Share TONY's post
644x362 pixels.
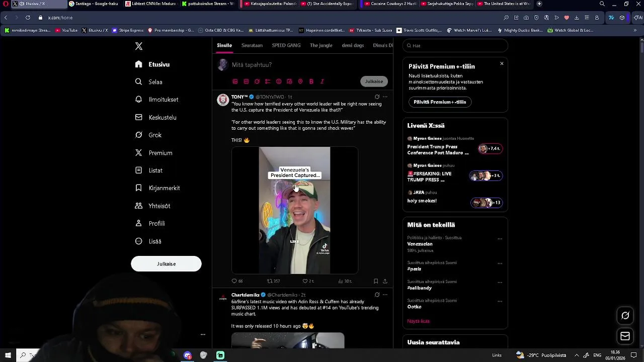[385, 281]
